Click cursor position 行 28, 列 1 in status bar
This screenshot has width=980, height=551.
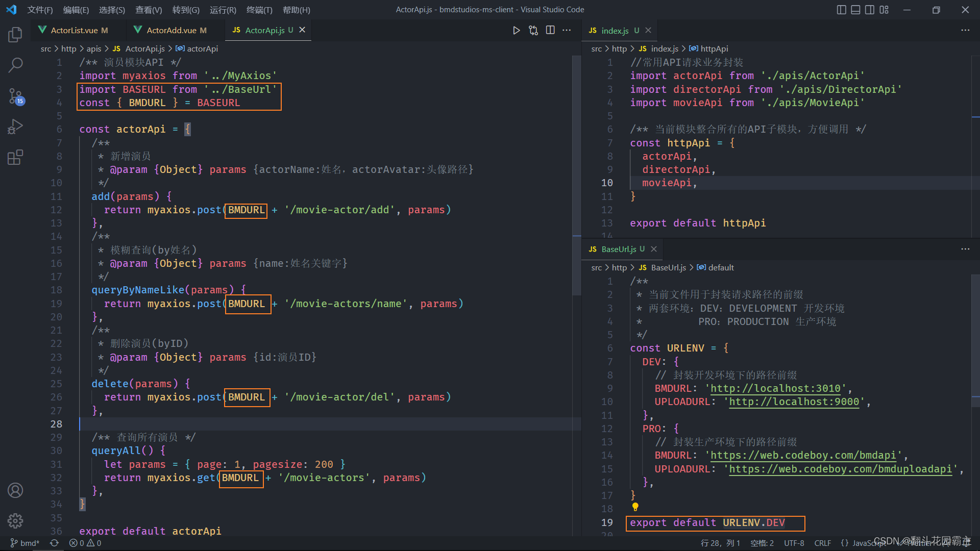[720, 543]
